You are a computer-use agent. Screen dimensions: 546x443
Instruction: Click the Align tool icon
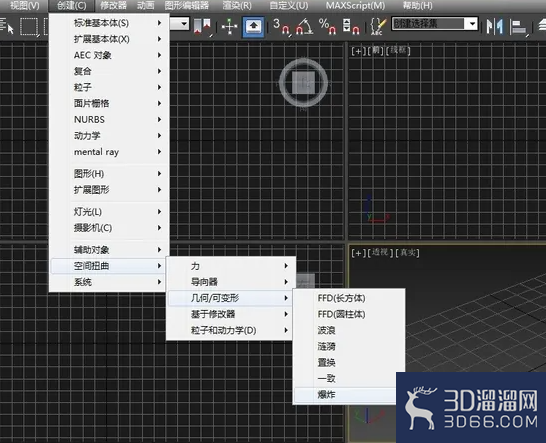tap(519, 27)
